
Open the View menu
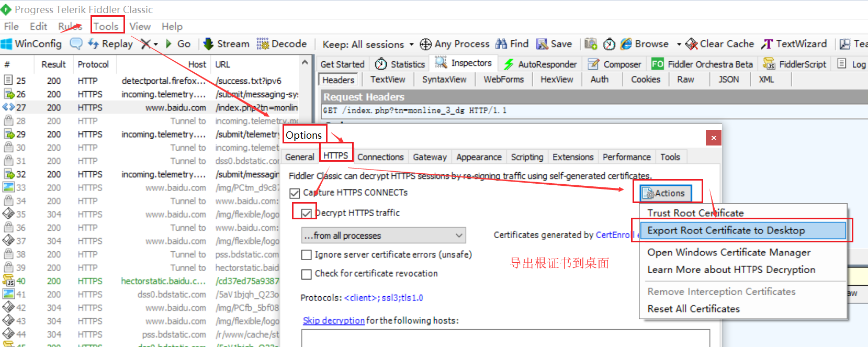pyautogui.click(x=140, y=26)
